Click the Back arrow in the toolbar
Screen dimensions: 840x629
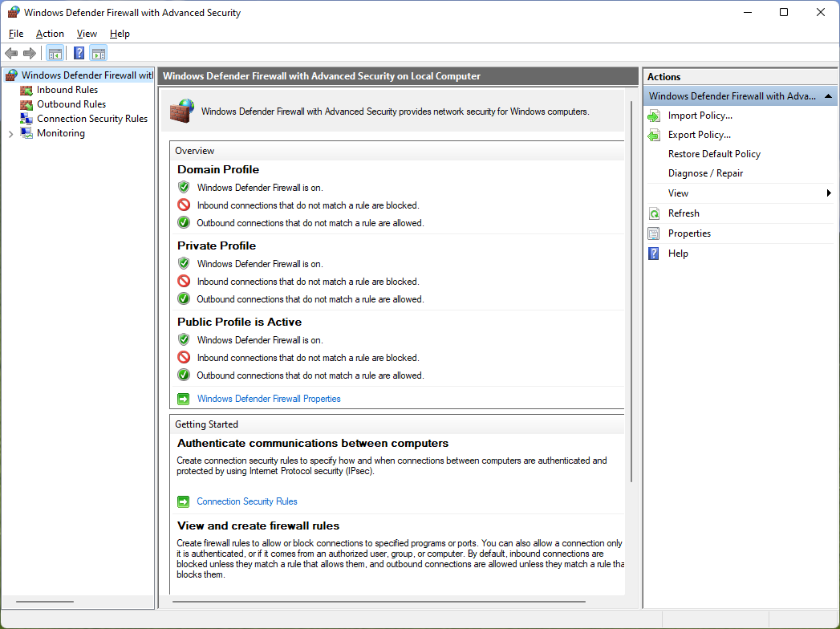pos(11,53)
